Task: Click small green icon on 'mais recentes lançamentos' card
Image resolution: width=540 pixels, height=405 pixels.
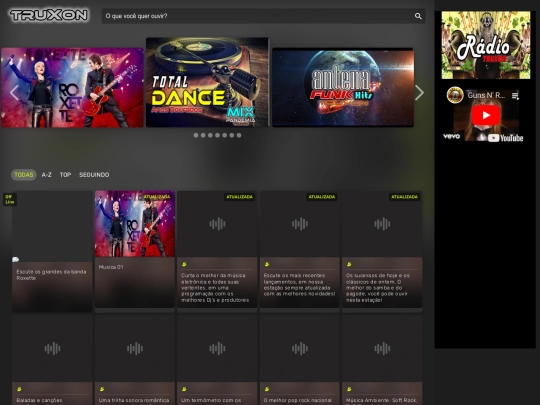Action: point(267,264)
